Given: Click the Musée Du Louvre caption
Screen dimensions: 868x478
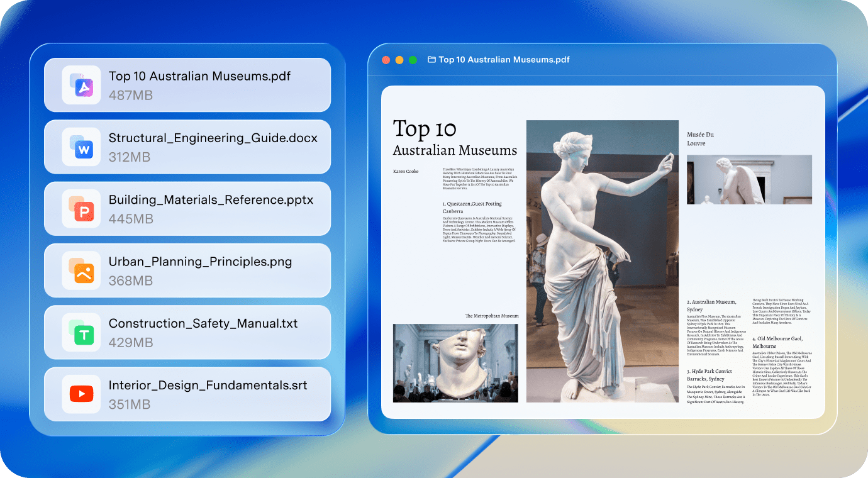Looking at the screenshot, I should tap(700, 139).
